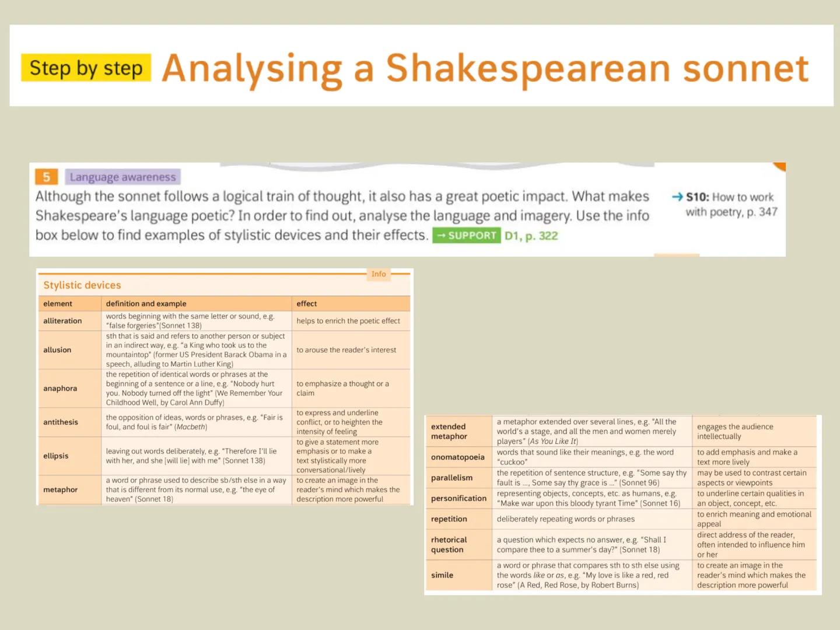Select the 'repetition' row label
The width and height of the screenshot is (840, 630).
(449, 519)
